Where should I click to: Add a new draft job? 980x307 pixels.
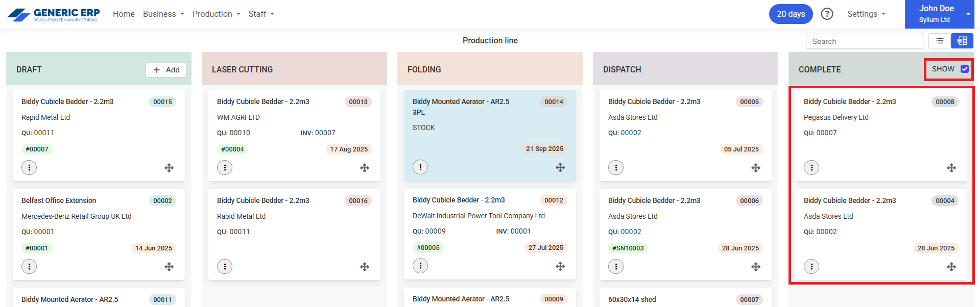click(166, 70)
